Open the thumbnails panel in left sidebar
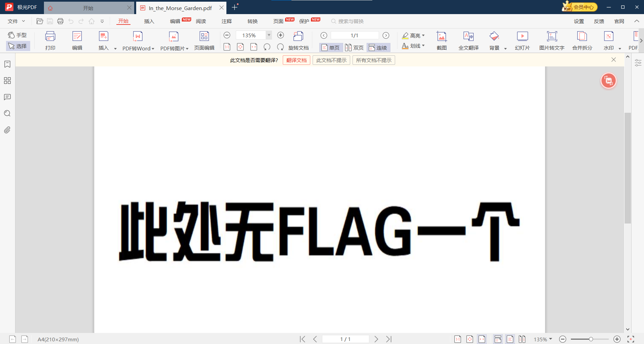 pos(7,81)
